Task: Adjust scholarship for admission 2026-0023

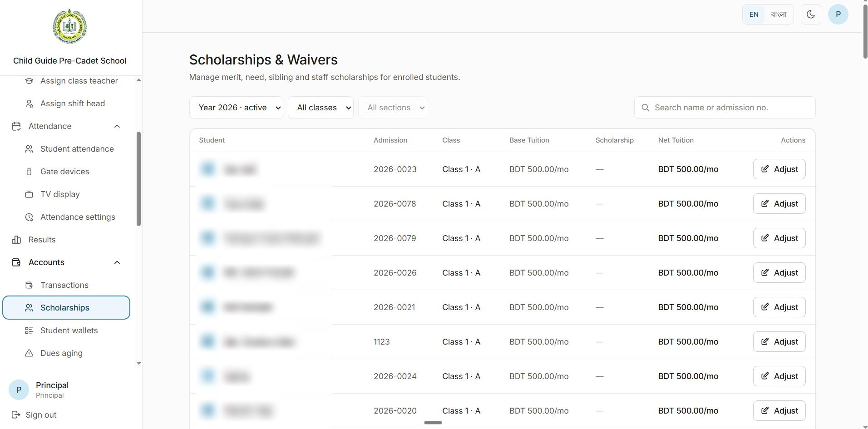Action: click(x=779, y=169)
